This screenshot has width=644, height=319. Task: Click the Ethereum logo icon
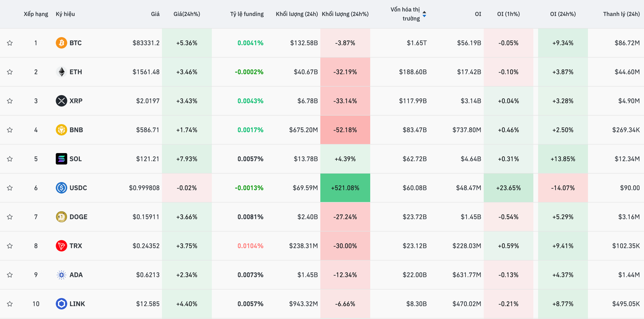click(x=61, y=72)
